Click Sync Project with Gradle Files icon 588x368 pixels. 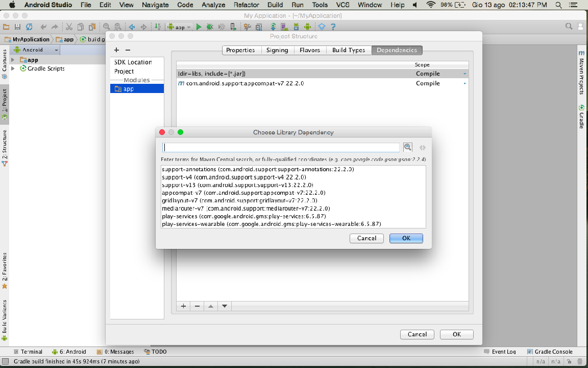[x=273, y=27]
